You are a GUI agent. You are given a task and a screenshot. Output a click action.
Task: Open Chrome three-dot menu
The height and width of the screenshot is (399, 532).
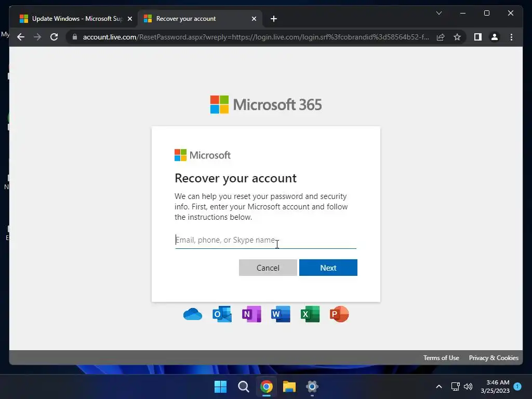[x=511, y=37]
